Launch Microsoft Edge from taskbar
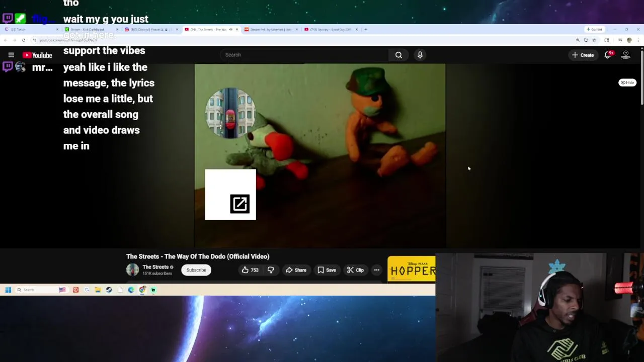Image resolution: width=644 pixels, height=362 pixels. (x=131, y=290)
